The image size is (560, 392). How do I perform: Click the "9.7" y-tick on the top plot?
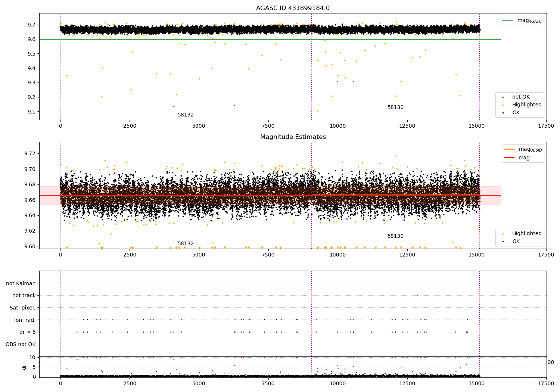(x=32, y=25)
